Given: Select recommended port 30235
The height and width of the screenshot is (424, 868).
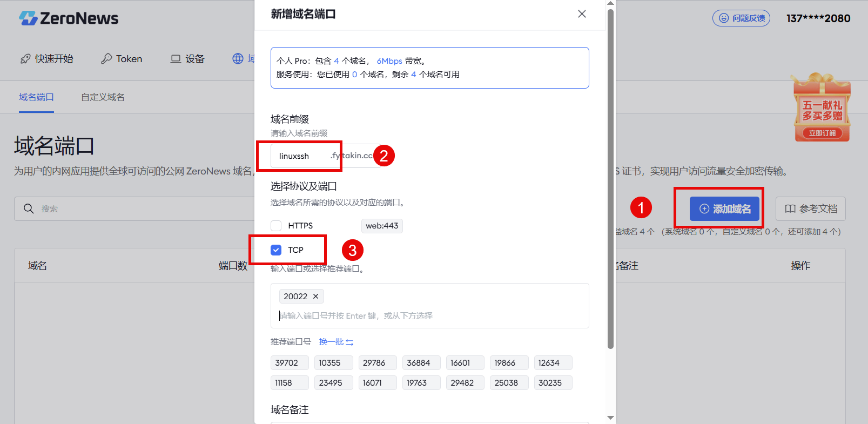Looking at the screenshot, I should (x=553, y=383).
